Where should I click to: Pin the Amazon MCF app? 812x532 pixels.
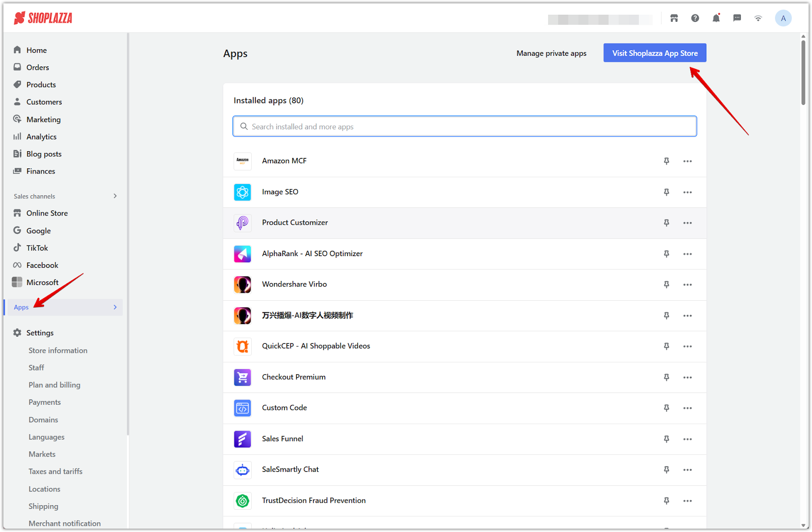666,161
